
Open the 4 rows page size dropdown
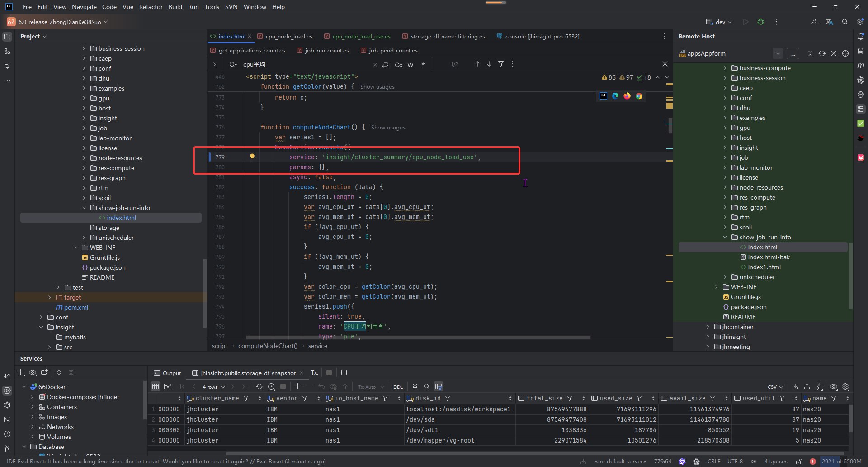(x=213, y=387)
